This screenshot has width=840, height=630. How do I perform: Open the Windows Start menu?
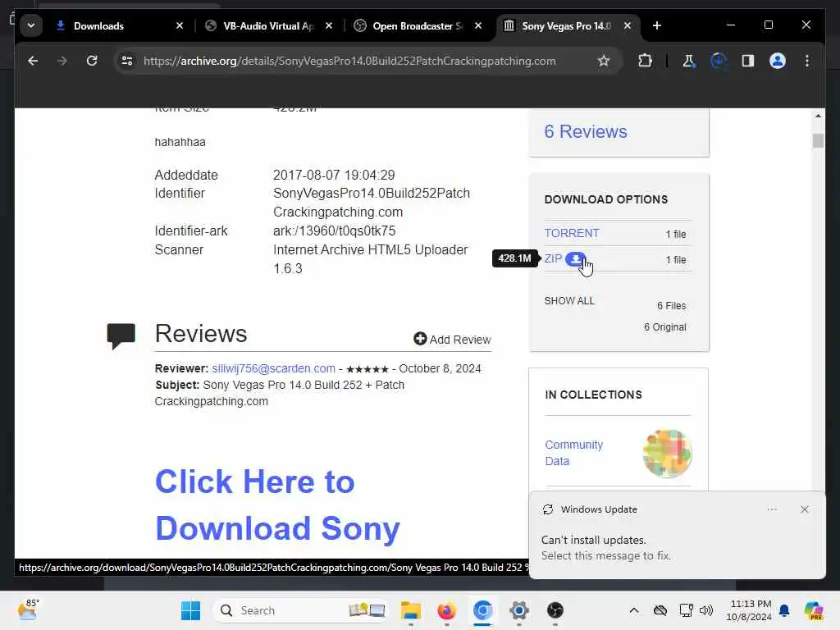pos(190,610)
